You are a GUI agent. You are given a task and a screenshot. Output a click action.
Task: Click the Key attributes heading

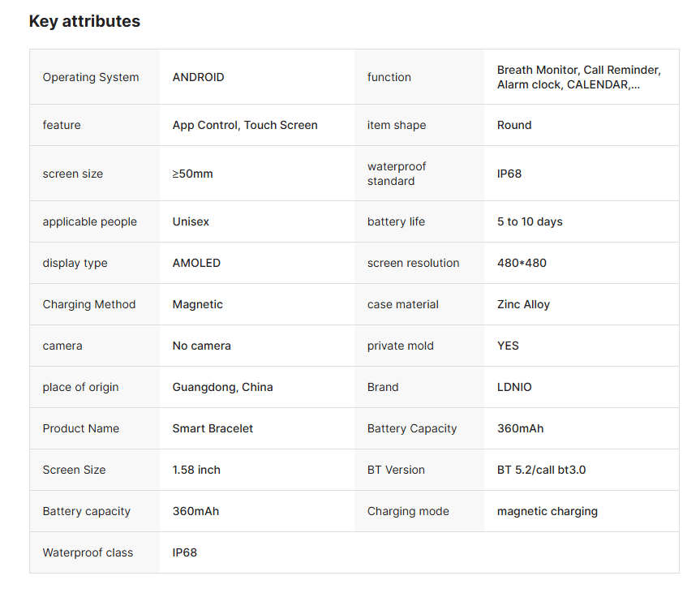(84, 22)
